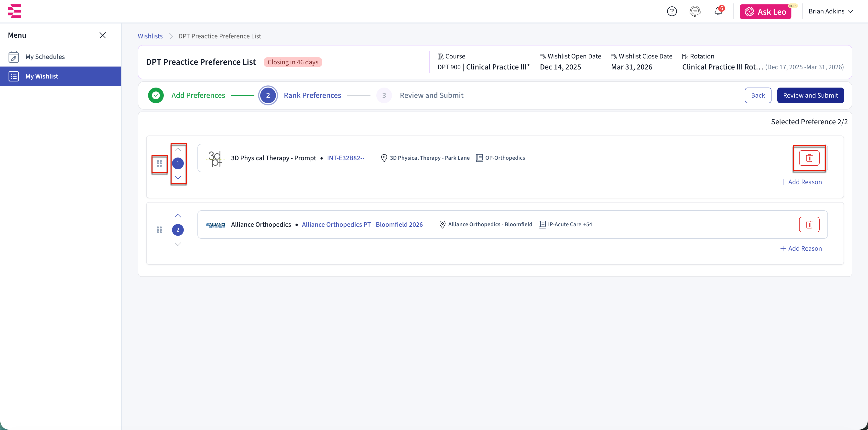The image size is (868, 430).
Task: Delete Alliance Orthopedics preference
Action: (x=809, y=225)
